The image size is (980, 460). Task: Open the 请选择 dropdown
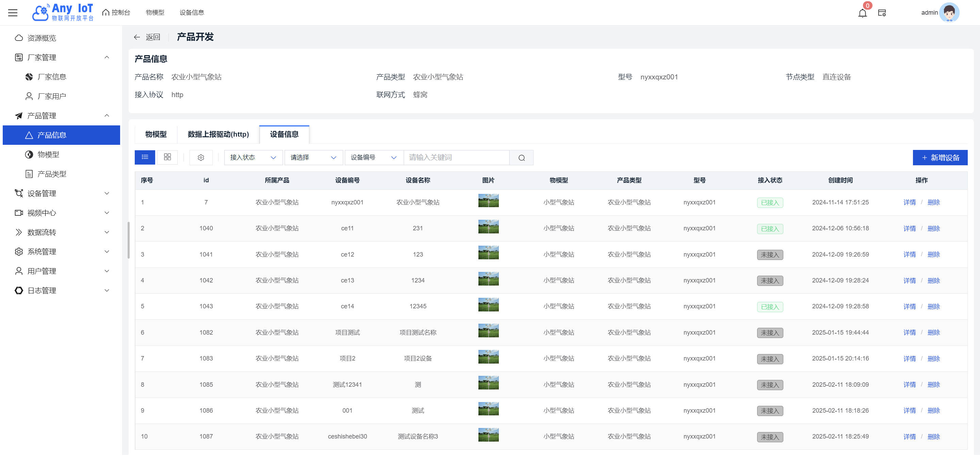pos(313,158)
